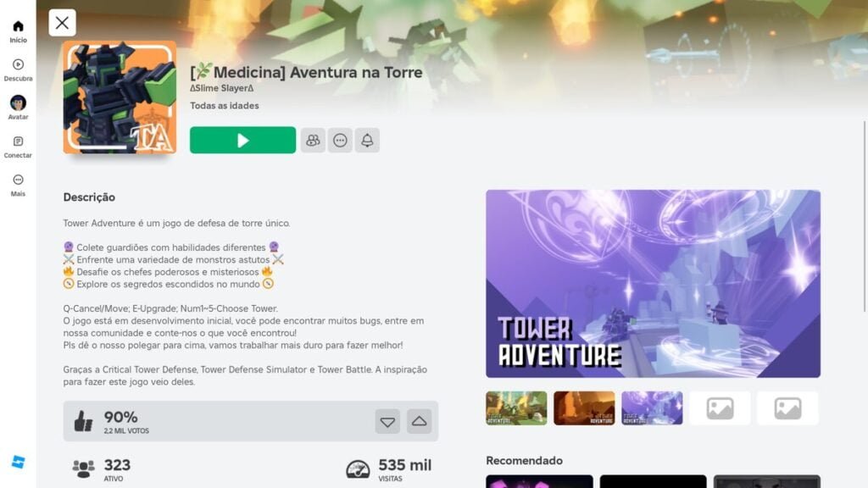Open the second recommended game card
This screenshot has height=488, width=868.
coord(654,481)
